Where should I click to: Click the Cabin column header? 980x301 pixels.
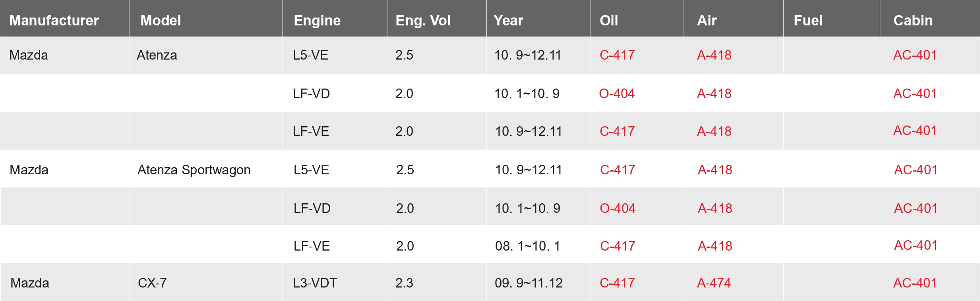(x=913, y=21)
